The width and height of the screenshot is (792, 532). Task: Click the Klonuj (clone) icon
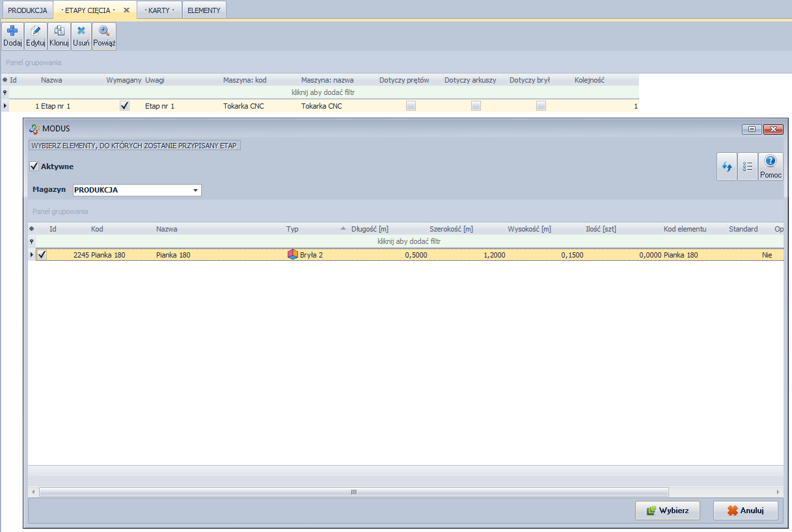tap(59, 31)
